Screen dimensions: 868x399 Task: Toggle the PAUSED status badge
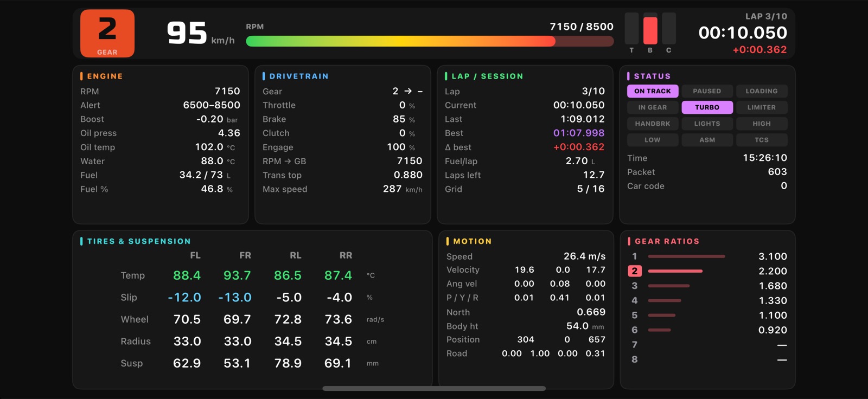707,91
